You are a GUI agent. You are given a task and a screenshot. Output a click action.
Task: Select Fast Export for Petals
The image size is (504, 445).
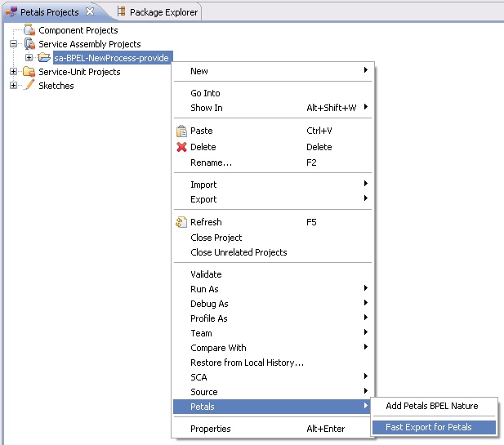coord(428,427)
